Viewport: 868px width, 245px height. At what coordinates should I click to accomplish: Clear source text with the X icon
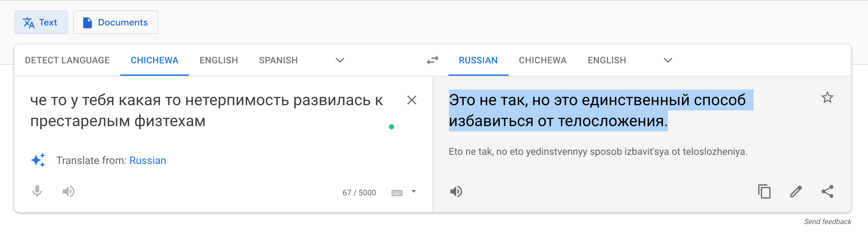pos(411,100)
